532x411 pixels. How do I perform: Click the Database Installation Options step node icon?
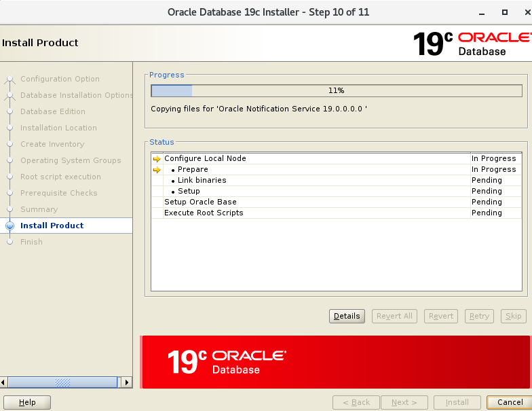click(9, 96)
